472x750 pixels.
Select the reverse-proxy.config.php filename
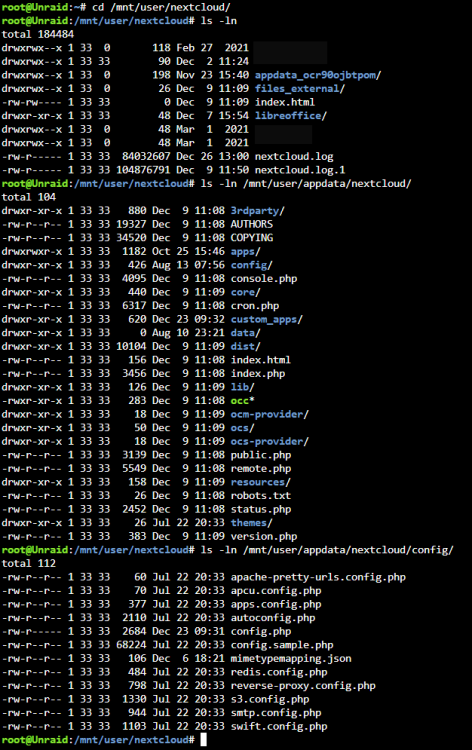tap(303, 685)
